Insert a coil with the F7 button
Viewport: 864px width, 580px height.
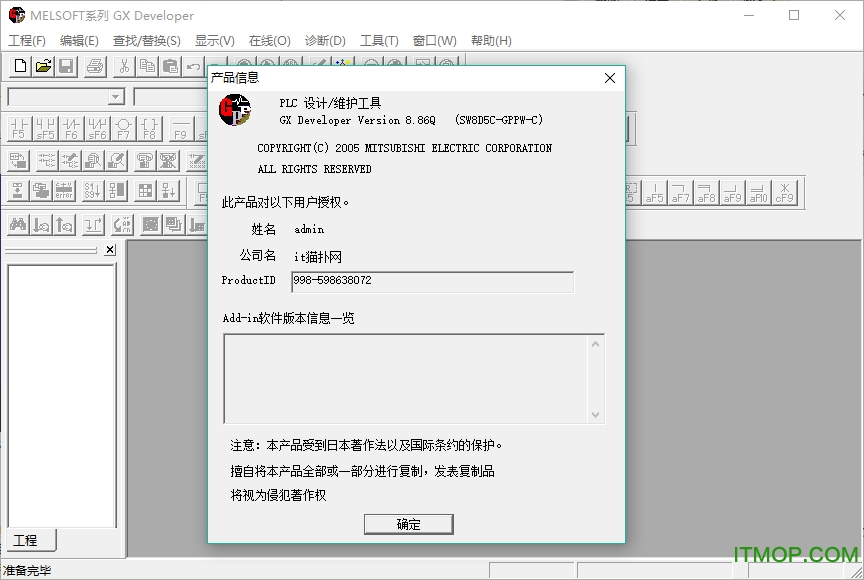tap(123, 128)
